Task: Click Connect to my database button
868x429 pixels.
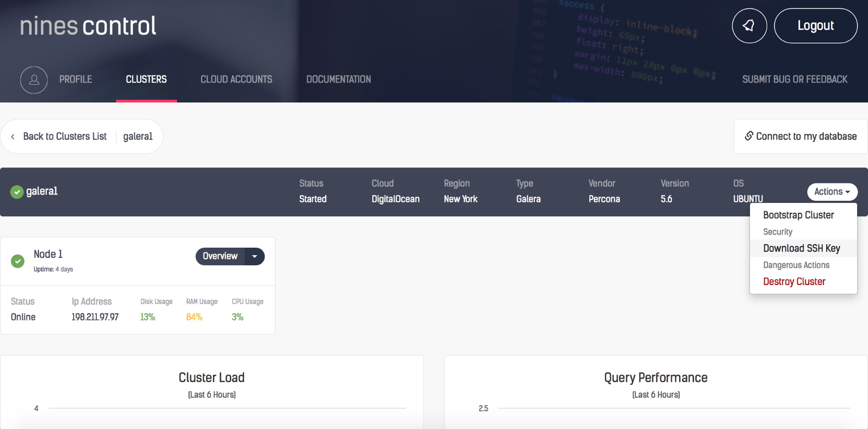Action: [x=801, y=136]
